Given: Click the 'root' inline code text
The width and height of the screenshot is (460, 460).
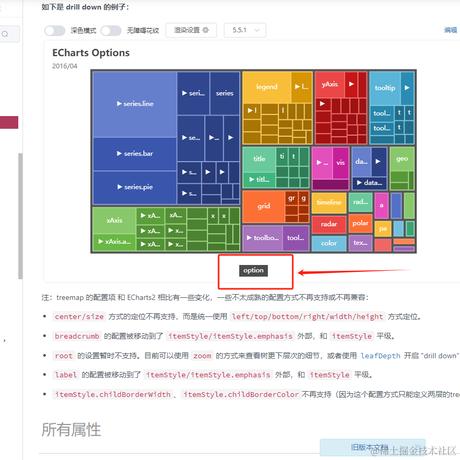Looking at the screenshot, I should pos(63,356).
